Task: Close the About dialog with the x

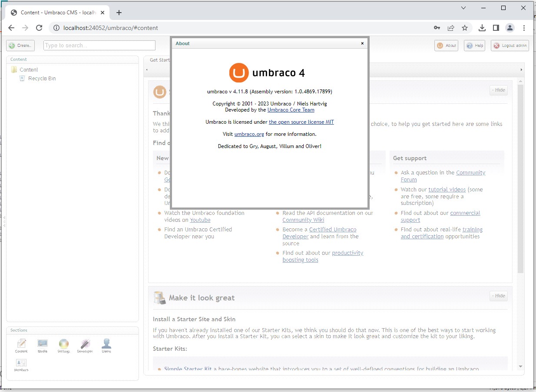Action: pos(362,43)
